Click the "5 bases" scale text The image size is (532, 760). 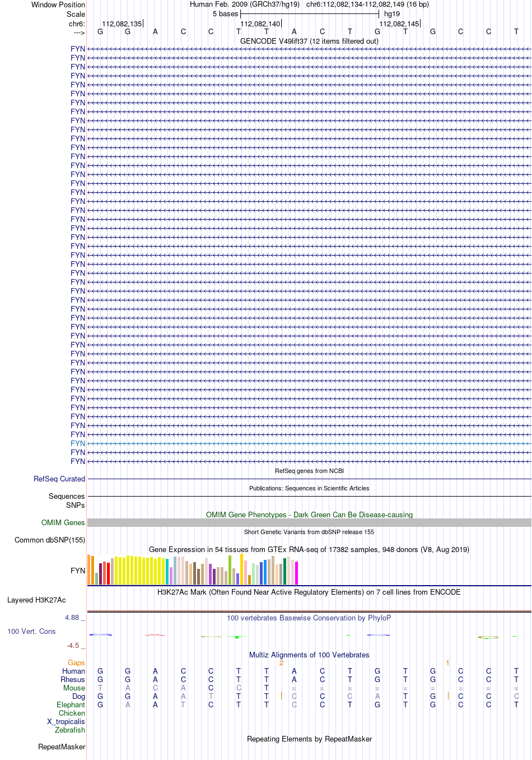225,13
